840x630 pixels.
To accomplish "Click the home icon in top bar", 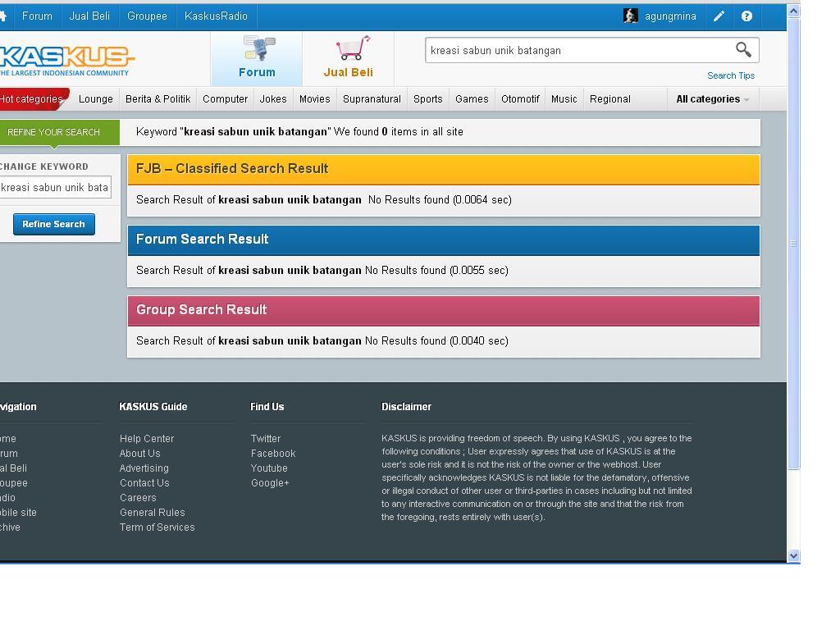I will (2, 16).
